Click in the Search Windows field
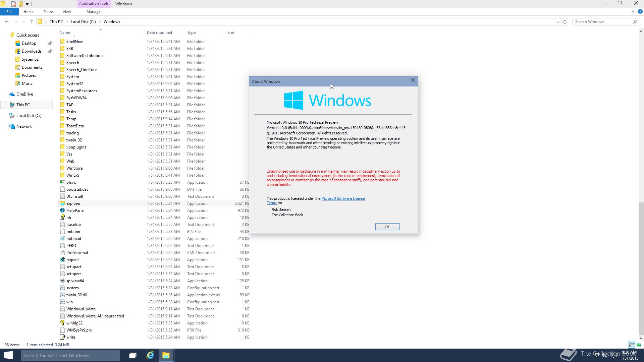The width and height of the screenshot is (644, 362). click(602, 22)
